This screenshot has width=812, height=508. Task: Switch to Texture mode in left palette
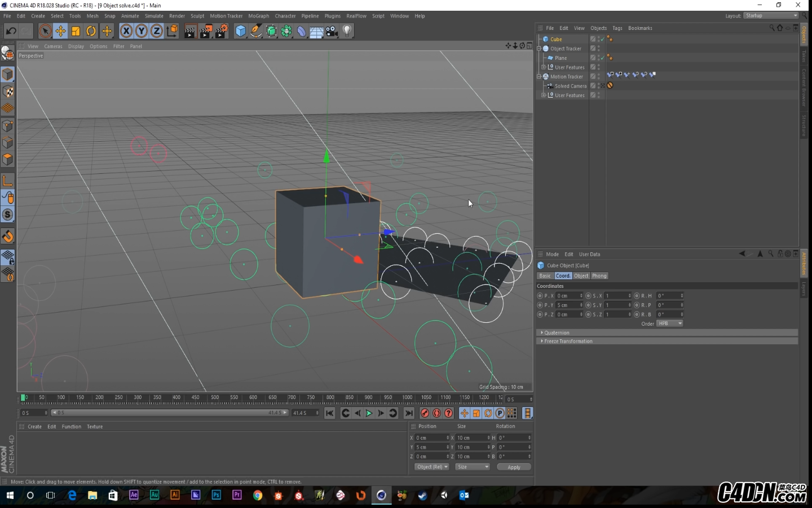point(8,91)
